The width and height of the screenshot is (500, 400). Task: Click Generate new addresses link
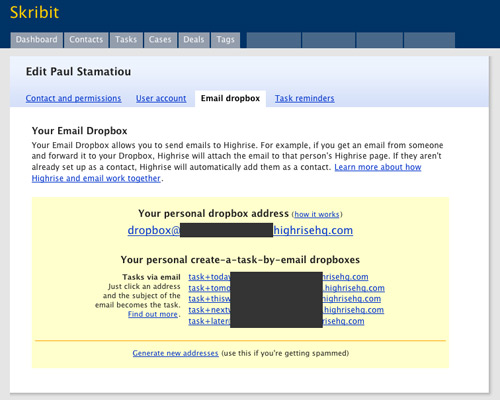(x=175, y=353)
